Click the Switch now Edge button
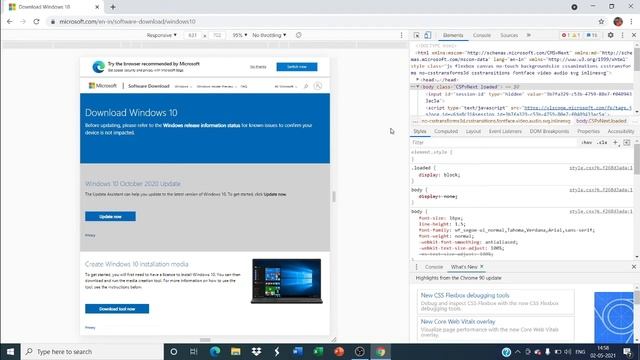Screen dimensions: 640x360 coord(297,67)
